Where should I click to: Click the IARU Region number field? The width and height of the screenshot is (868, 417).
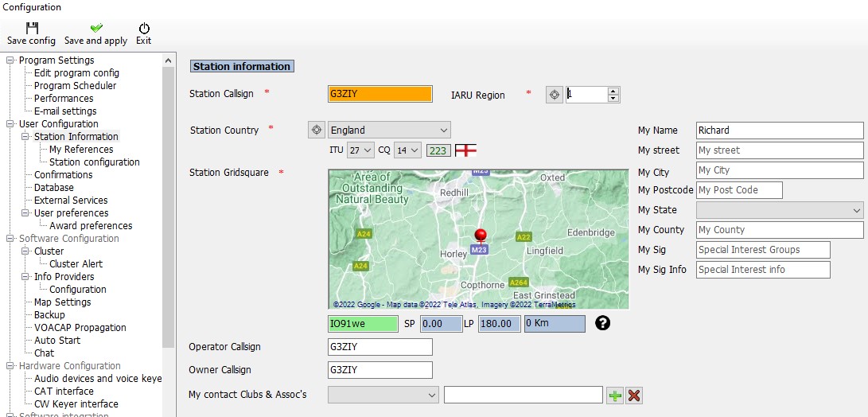pyautogui.click(x=586, y=95)
